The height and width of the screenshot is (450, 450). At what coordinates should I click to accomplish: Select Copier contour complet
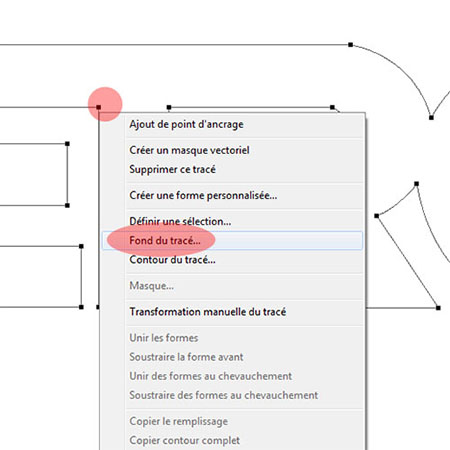pyautogui.click(x=232, y=440)
